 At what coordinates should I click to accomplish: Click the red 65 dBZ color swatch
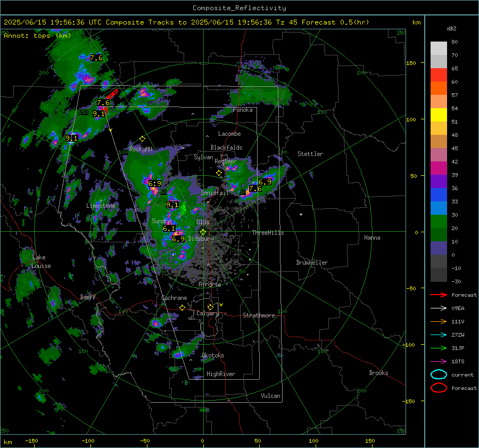439,75
